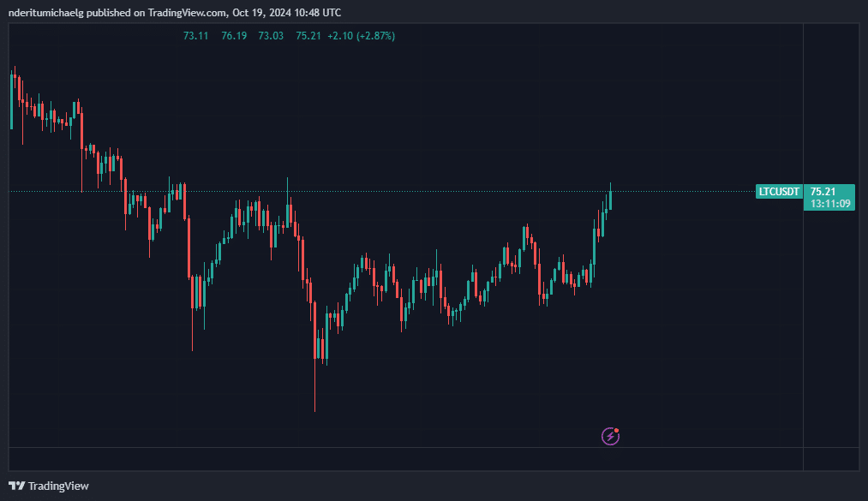The height and width of the screenshot is (501, 868).
Task: Click the 75.21 current price label
Action: (823, 191)
